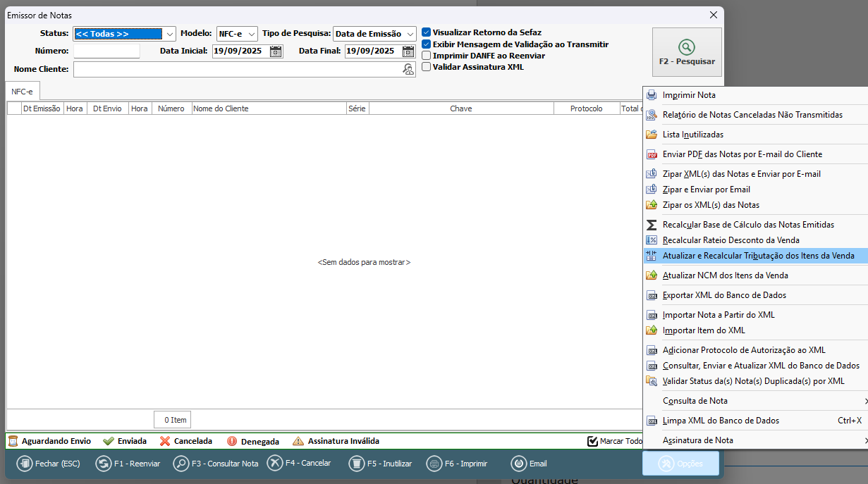The width and height of the screenshot is (868, 484).
Task: Choose Atualizar NCM dos Itens da Venda
Action: pos(725,275)
